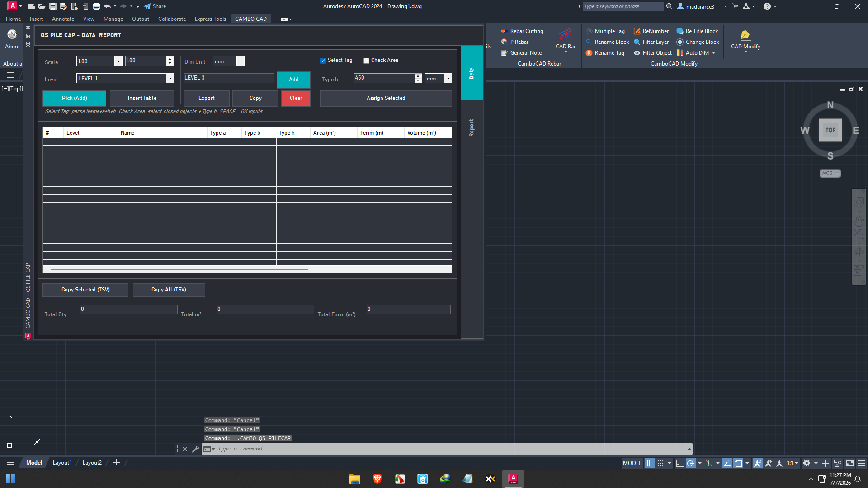
Task: Expand customize quick access toolbar dropdown
Action: tap(138, 6)
